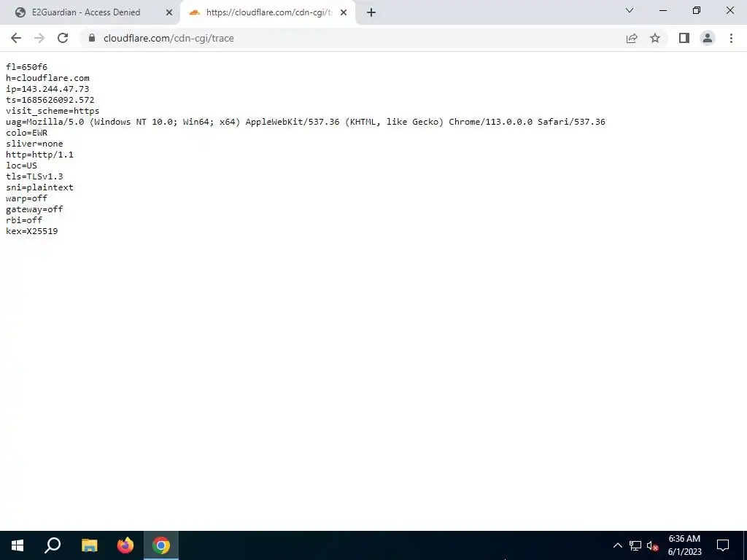
Task: Restore down the Chrome window
Action: [697, 10]
